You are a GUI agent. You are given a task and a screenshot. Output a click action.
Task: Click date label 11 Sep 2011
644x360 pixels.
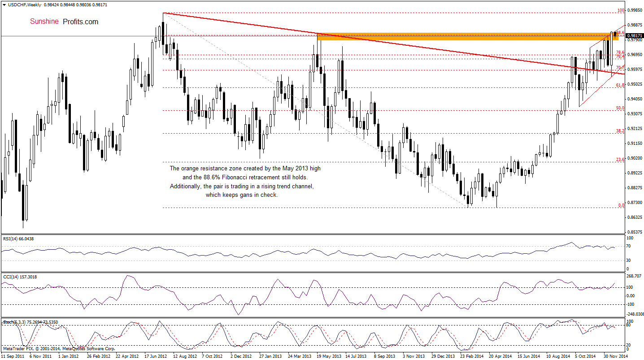(12, 356)
